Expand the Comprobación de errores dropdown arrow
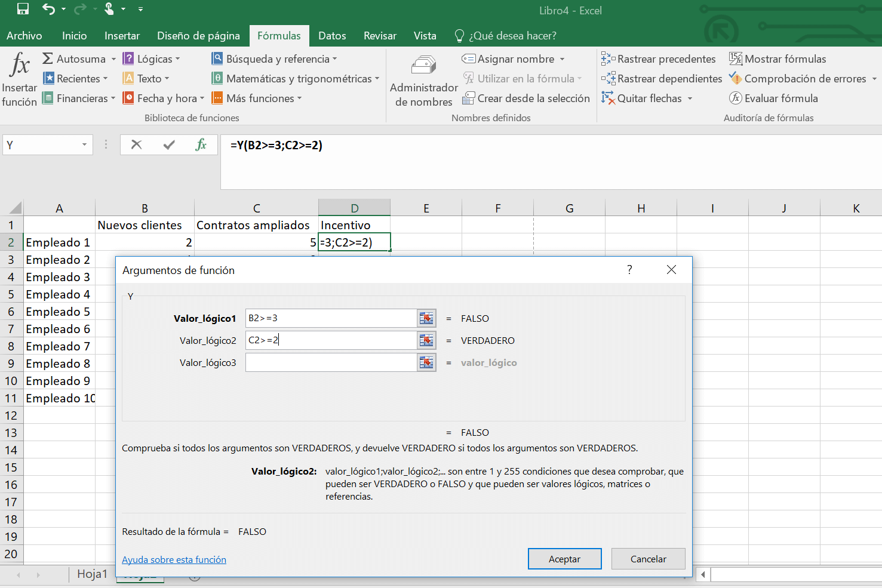 (874, 79)
